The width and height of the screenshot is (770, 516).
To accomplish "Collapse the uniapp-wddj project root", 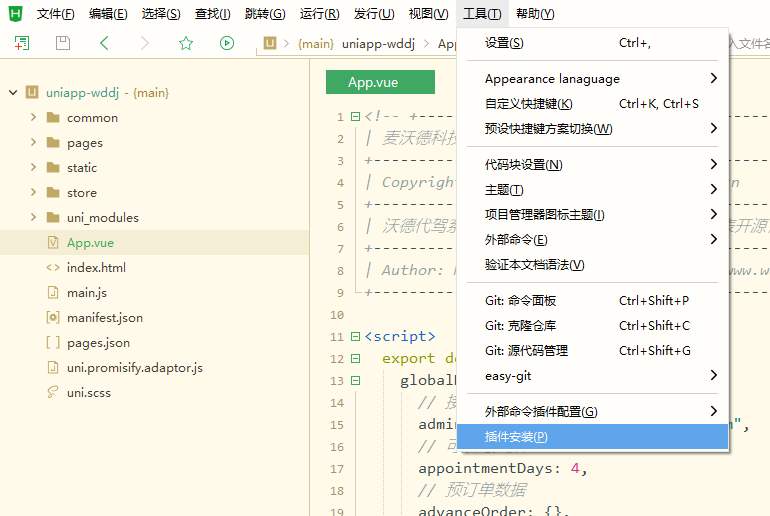I will tap(13, 92).
